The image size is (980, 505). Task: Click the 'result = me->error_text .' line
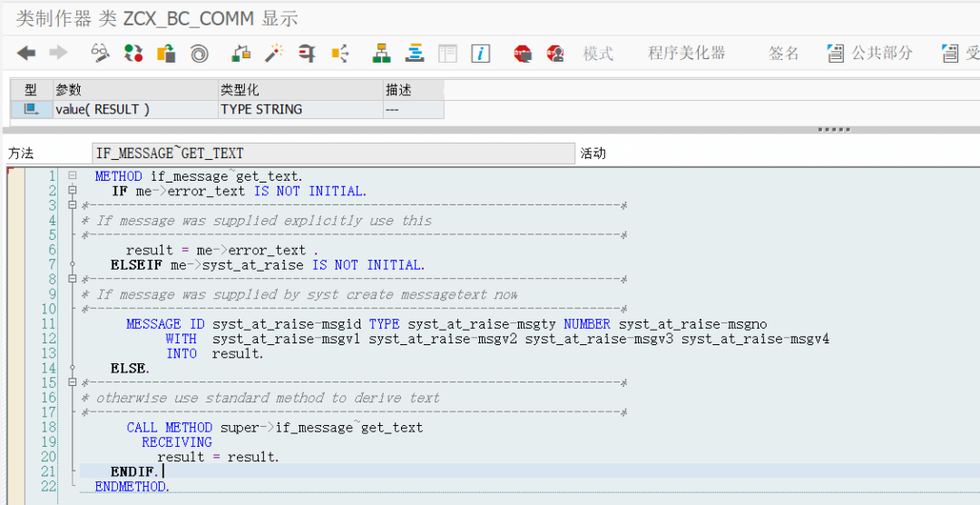click(x=222, y=251)
